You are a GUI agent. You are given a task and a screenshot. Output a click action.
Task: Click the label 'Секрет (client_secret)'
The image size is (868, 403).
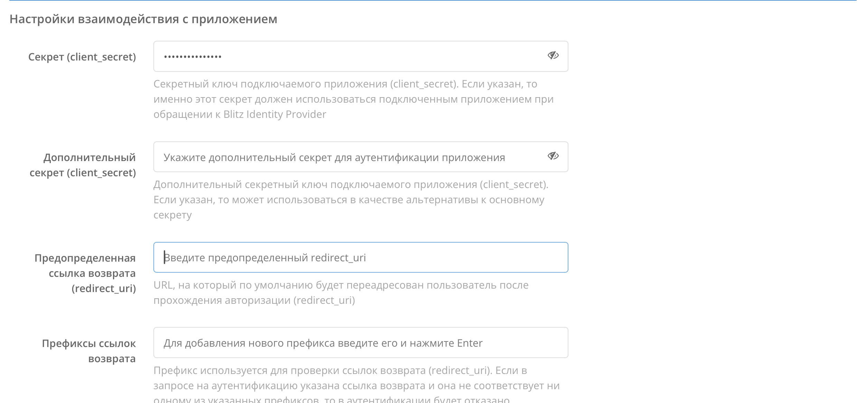82,57
